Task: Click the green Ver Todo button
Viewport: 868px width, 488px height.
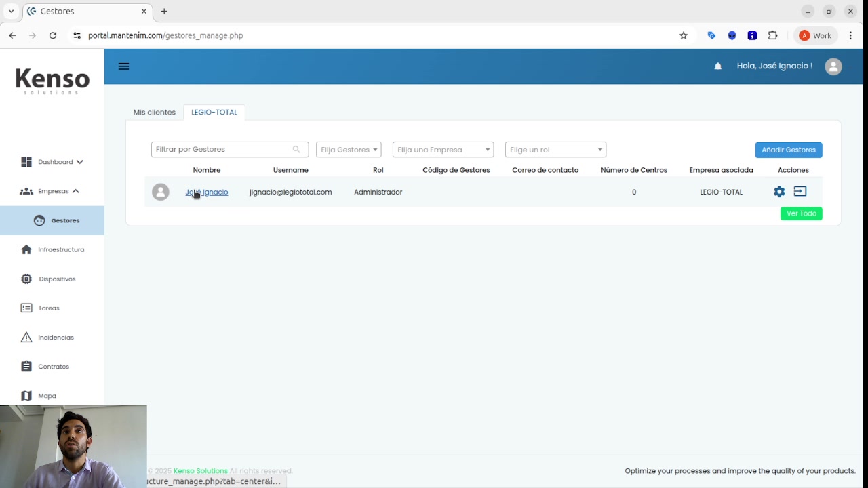Action: click(x=801, y=213)
